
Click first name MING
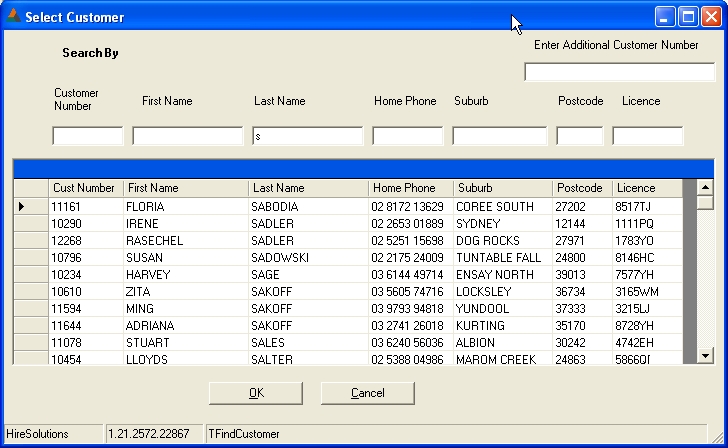140,309
